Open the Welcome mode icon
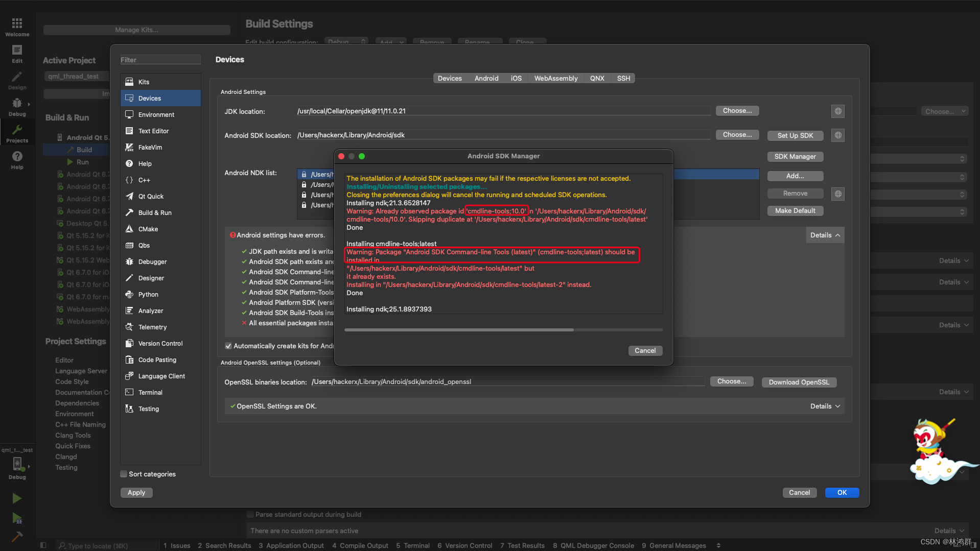 tap(17, 27)
